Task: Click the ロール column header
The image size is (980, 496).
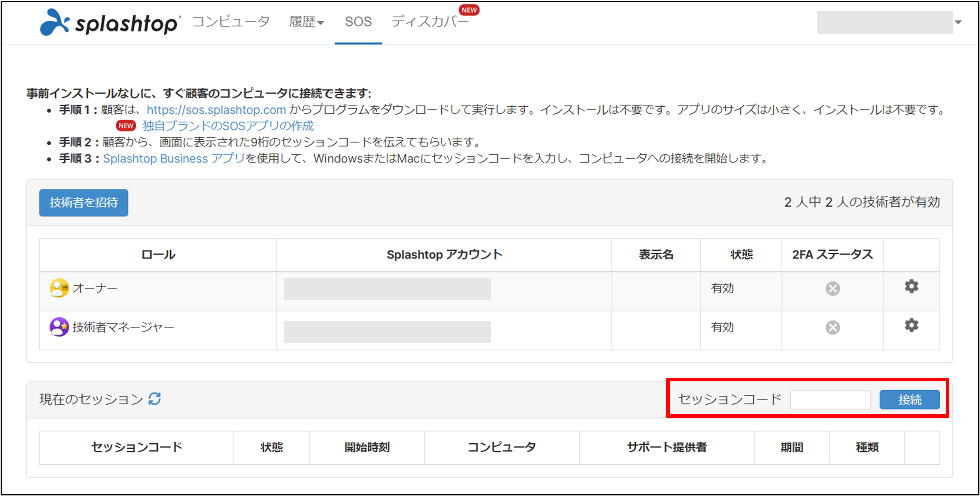Action: click(158, 255)
